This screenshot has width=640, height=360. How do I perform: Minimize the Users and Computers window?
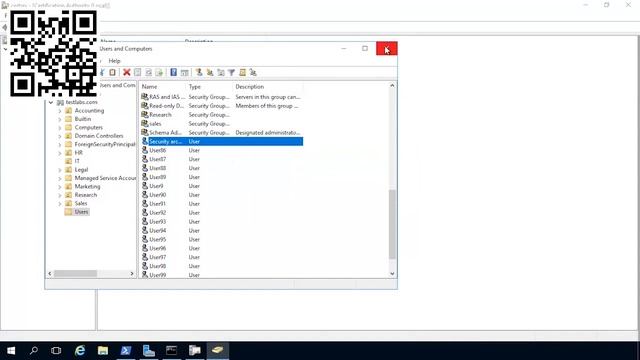tap(344, 49)
